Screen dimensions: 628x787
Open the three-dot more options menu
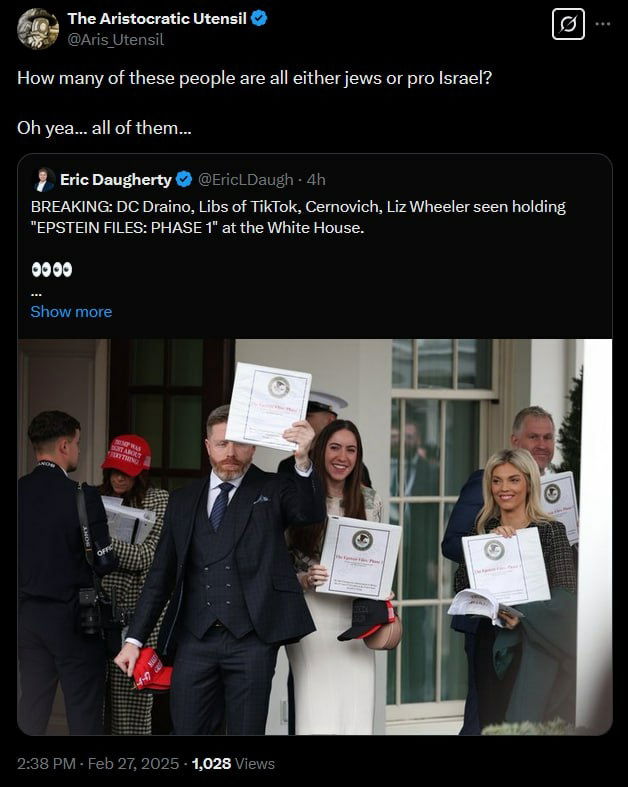(603, 24)
